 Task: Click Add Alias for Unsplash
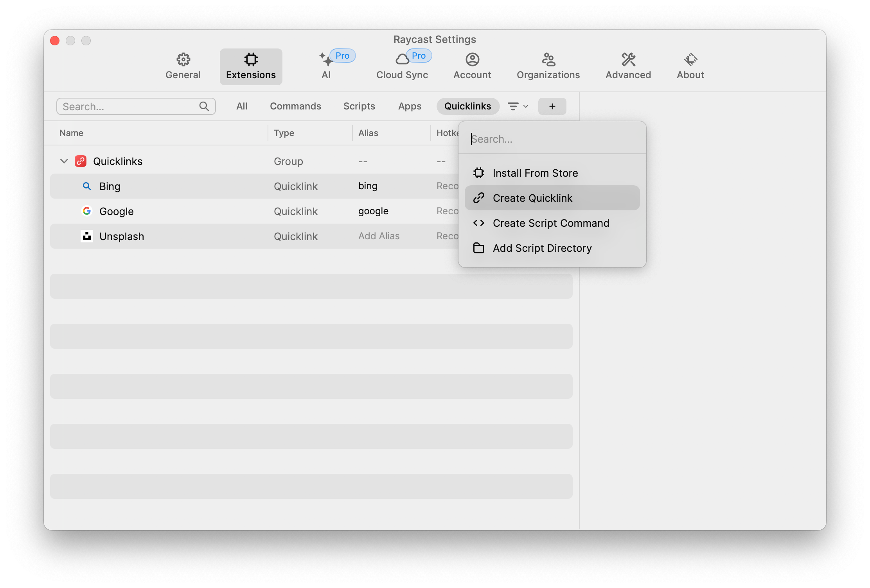click(x=379, y=236)
